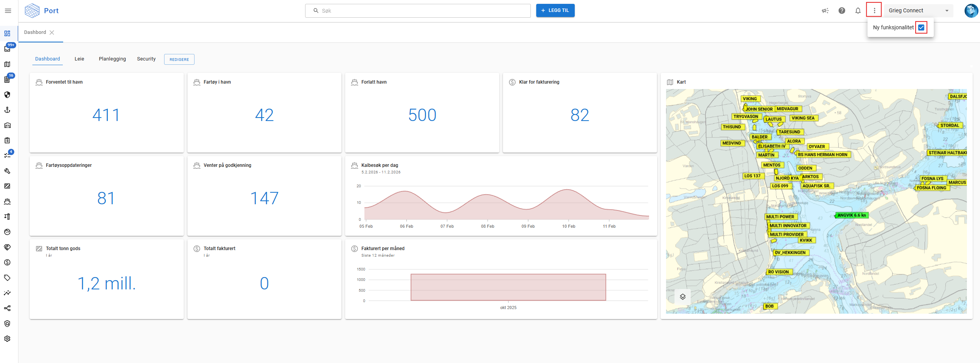This screenshot has height=363, width=980.
Task: Click the RO VISION vessel label on map
Action: pos(779,272)
